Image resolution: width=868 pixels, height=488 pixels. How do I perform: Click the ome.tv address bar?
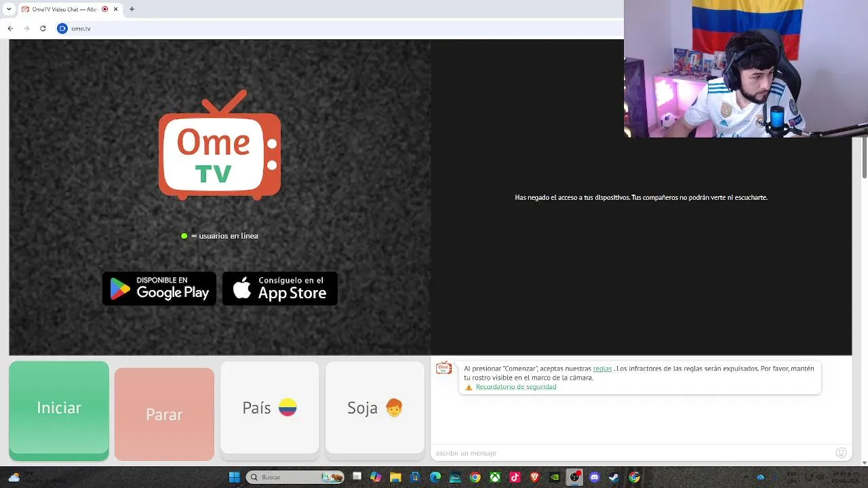tap(339, 28)
